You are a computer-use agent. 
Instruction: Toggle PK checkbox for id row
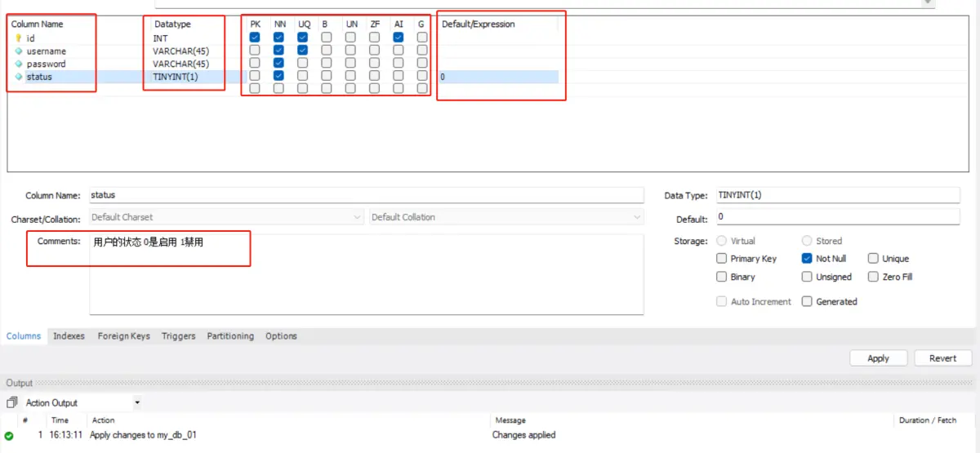tap(255, 38)
